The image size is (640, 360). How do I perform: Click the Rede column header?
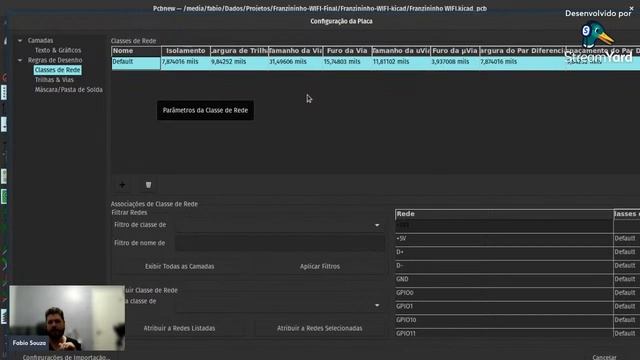click(504, 214)
